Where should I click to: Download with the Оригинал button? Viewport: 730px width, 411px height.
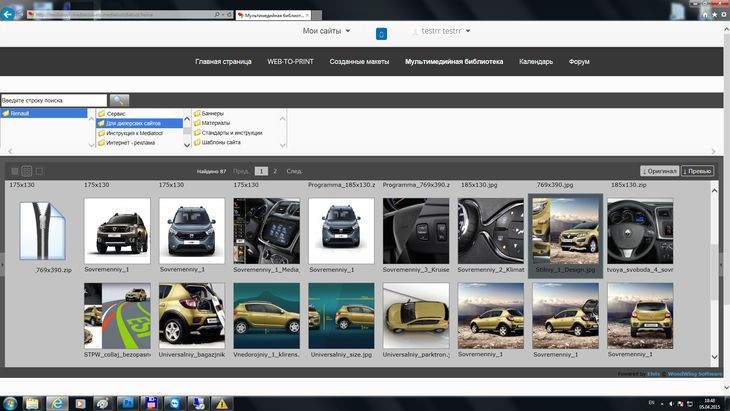(x=660, y=171)
